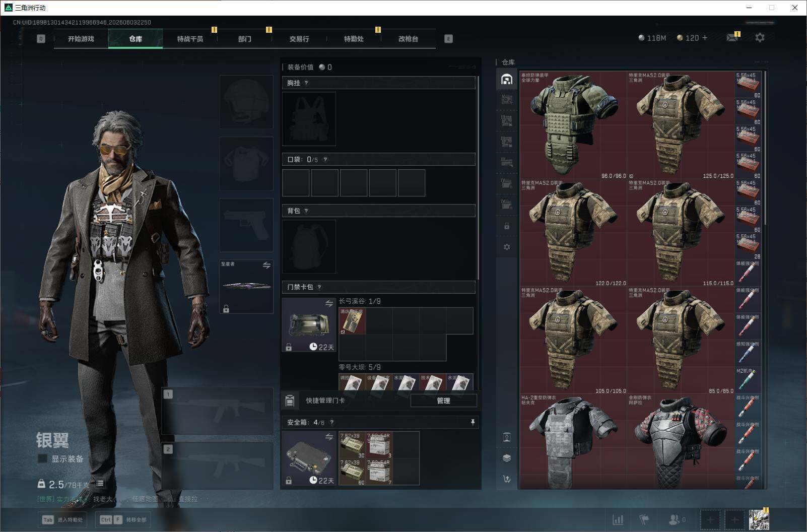Click the help icon beside 安全箱
Image resolution: width=807 pixels, height=532 pixels.
tap(331, 423)
